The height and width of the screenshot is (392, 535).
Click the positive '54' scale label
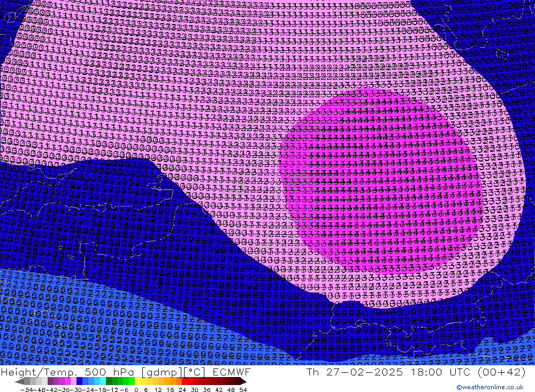(243, 390)
